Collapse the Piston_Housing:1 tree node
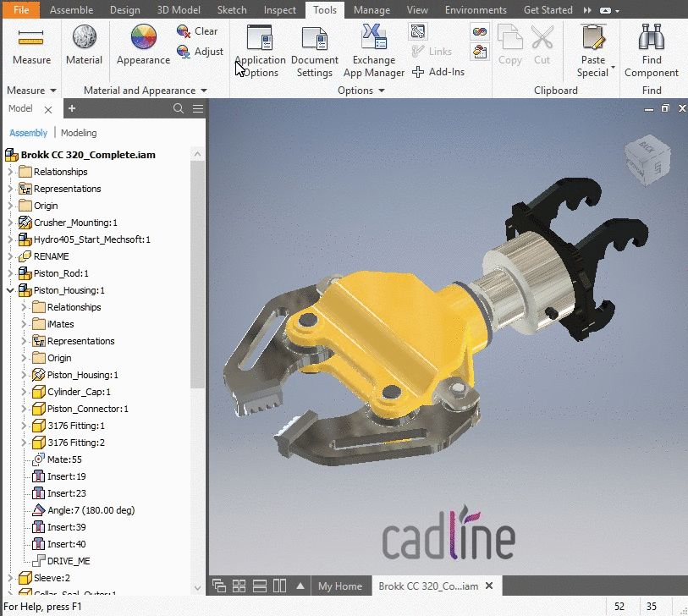Screen dimensions: 688x616 click(10, 290)
